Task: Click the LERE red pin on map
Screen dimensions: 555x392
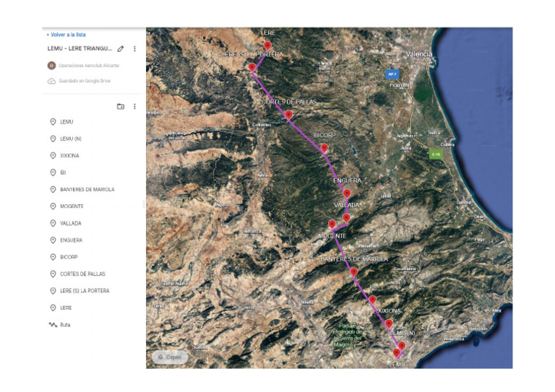Action: click(x=267, y=45)
